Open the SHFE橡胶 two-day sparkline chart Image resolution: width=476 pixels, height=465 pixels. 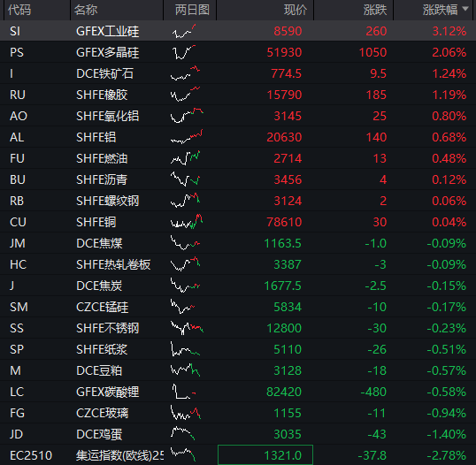point(185,95)
